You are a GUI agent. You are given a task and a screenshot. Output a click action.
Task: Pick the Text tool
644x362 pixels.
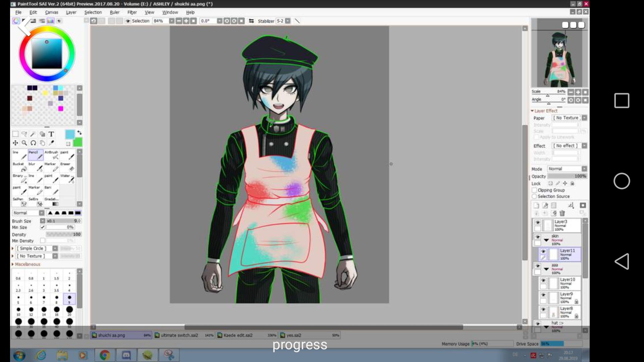tap(51, 134)
